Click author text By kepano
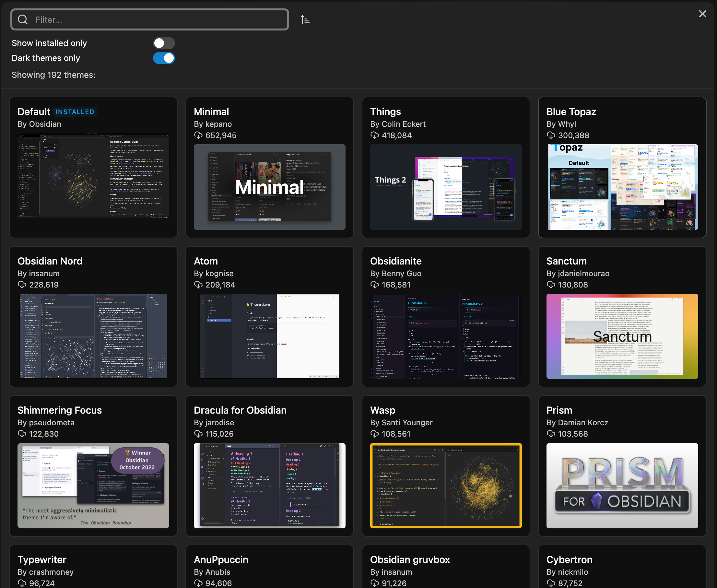The image size is (717, 588). (213, 124)
